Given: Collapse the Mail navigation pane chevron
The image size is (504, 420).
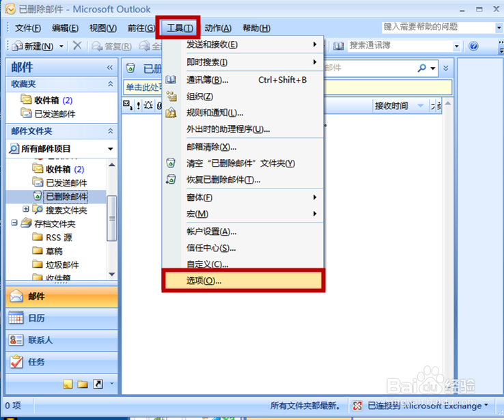Looking at the screenshot, I should point(110,67).
